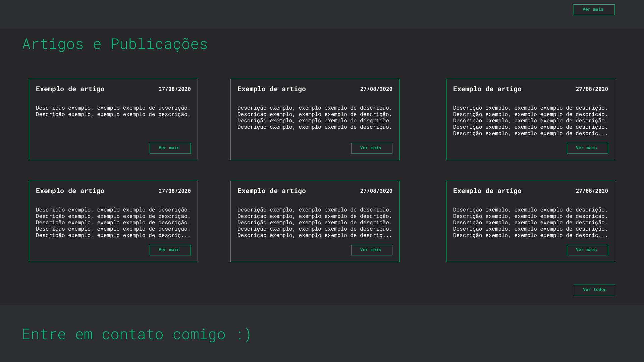This screenshot has height=362, width=644.
Task: Click the Ver todos button
Action: click(594, 290)
